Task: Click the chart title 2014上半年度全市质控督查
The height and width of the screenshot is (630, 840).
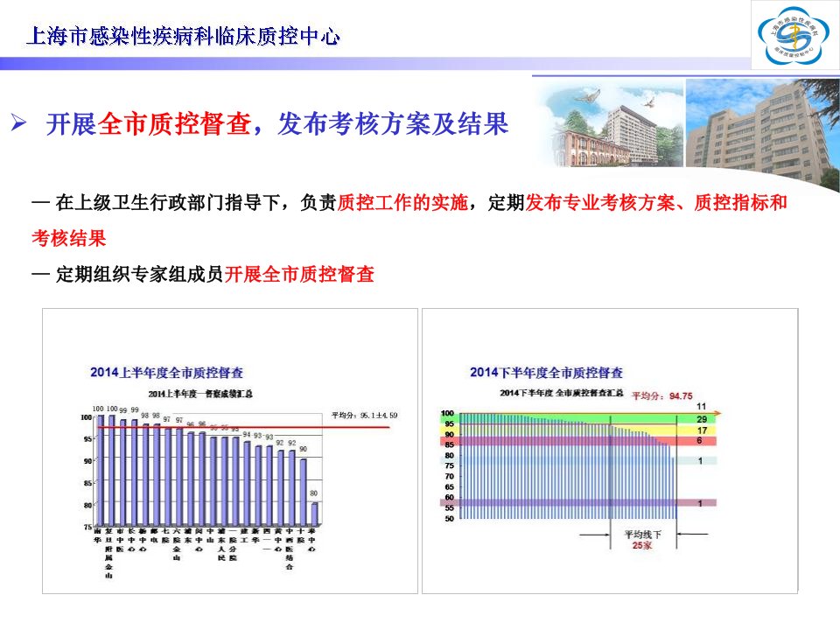Action: [x=166, y=373]
